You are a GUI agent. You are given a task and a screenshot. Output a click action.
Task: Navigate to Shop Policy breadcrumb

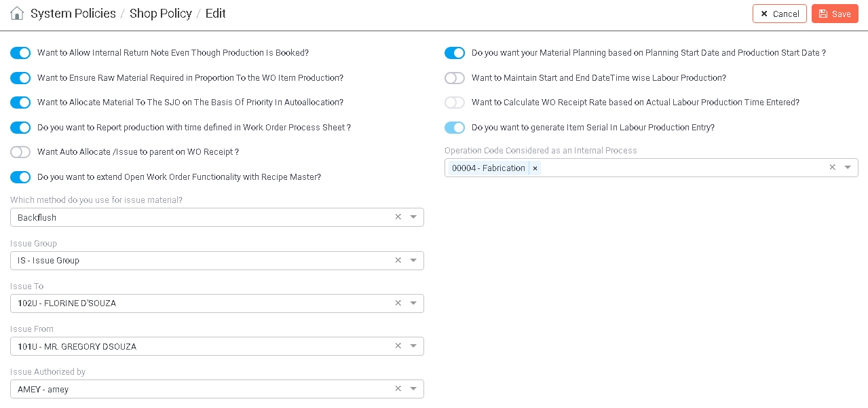tap(161, 14)
